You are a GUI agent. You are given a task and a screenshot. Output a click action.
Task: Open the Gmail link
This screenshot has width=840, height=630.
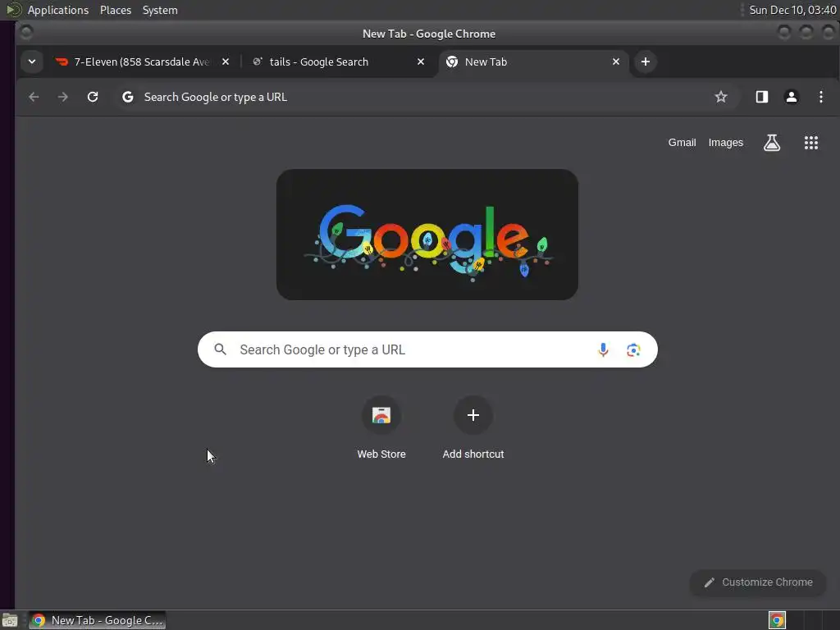coord(682,143)
